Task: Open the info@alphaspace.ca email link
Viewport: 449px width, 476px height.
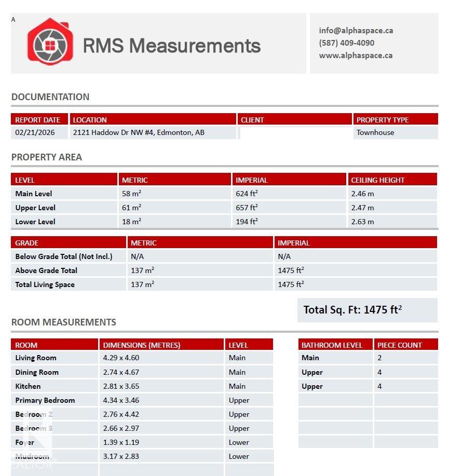Action: 356,30
